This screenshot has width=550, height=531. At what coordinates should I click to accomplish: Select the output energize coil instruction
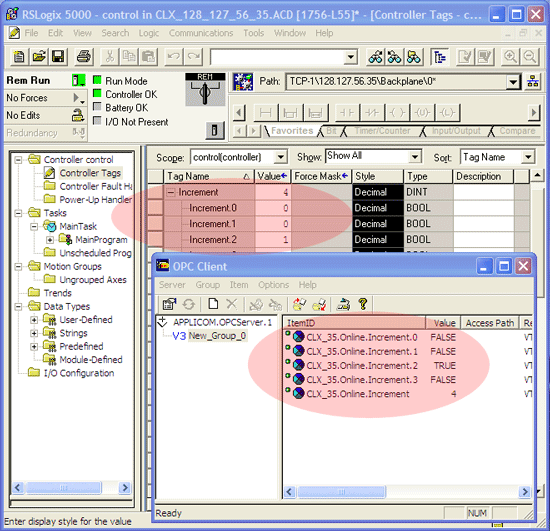397,113
